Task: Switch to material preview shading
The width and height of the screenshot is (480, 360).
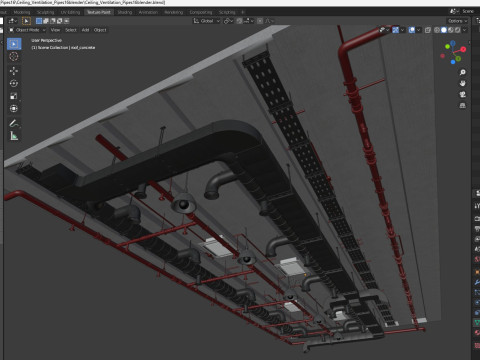Action: [x=451, y=30]
